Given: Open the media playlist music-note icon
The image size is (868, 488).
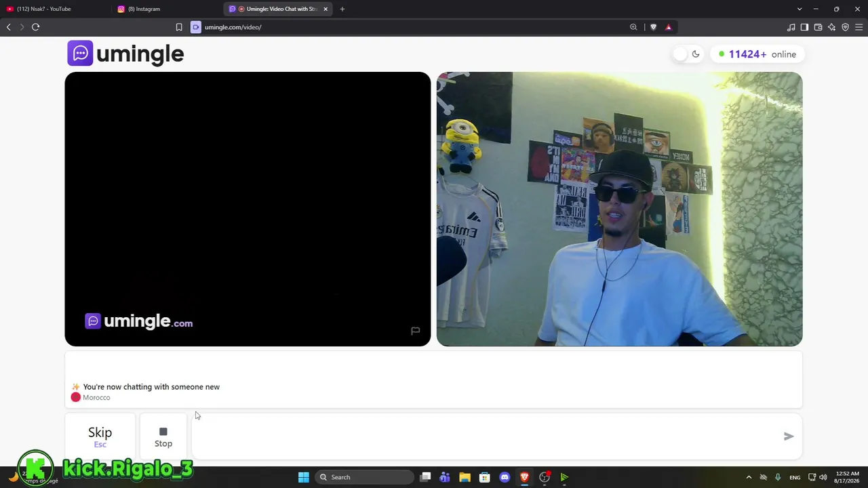Looking at the screenshot, I should click(x=791, y=27).
